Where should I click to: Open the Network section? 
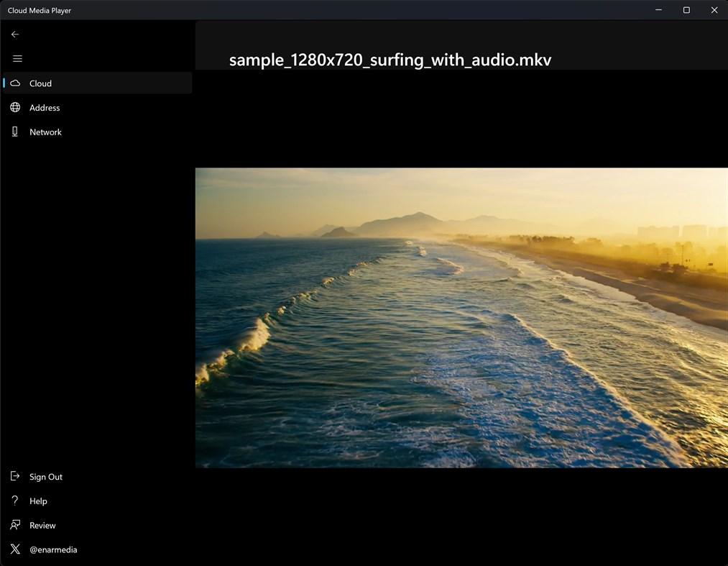45,132
